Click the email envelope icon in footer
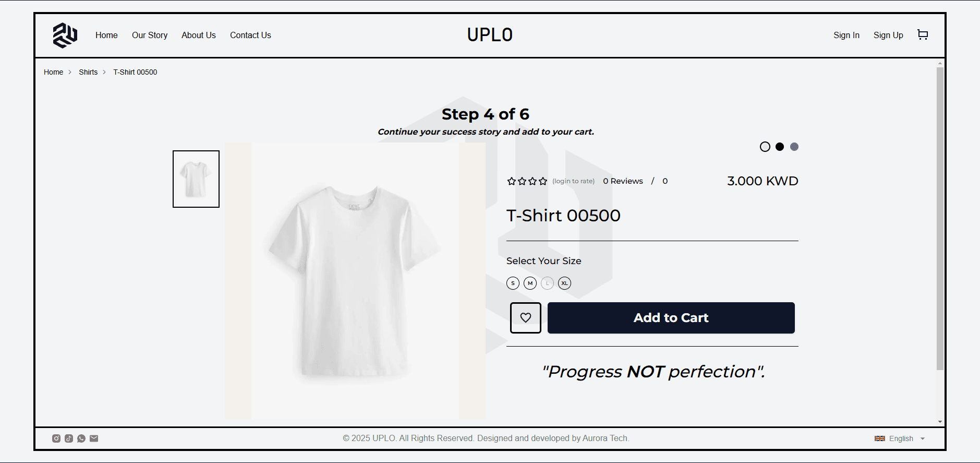980x463 pixels. pyautogui.click(x=94, y=438)
